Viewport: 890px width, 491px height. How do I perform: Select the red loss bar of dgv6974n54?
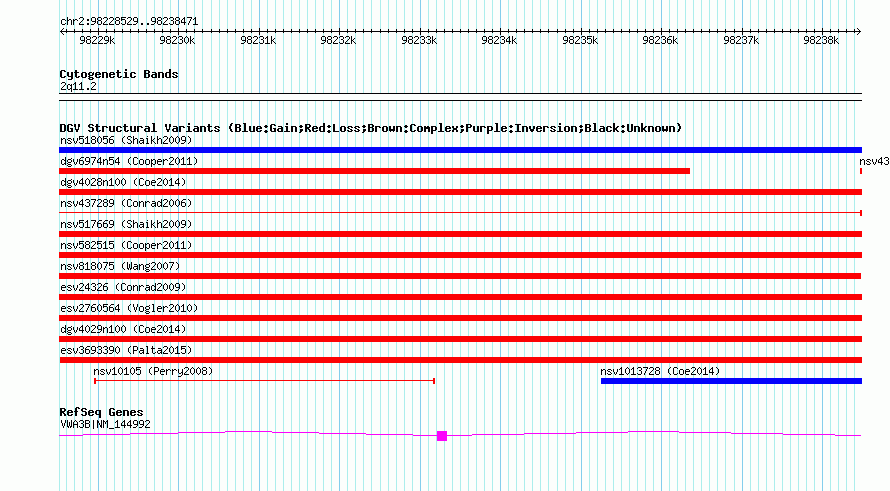pos(375,171)
